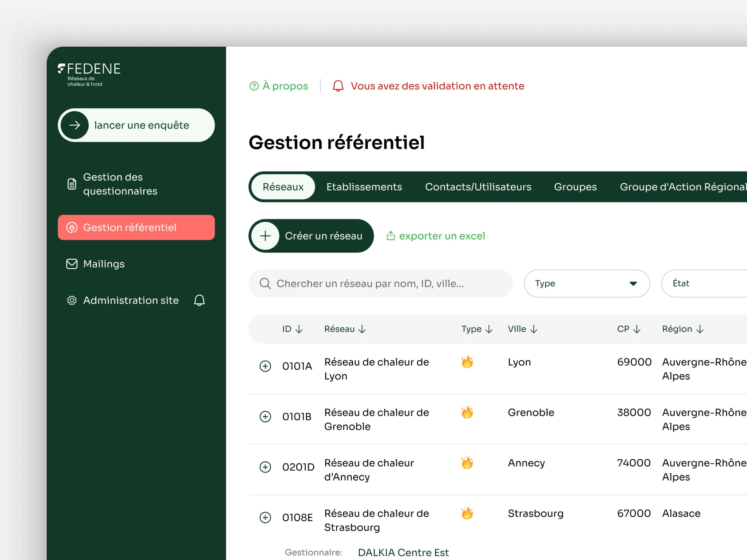Click the questionnaire document icon in sidebar

click(72, 184)
